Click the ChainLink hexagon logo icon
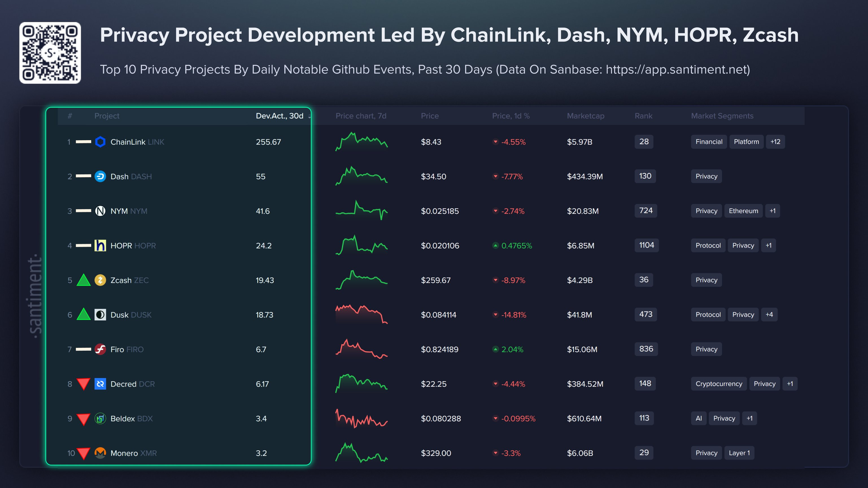Image resolution: width=868 pixels, height=488 pixels. click(100, 142)
